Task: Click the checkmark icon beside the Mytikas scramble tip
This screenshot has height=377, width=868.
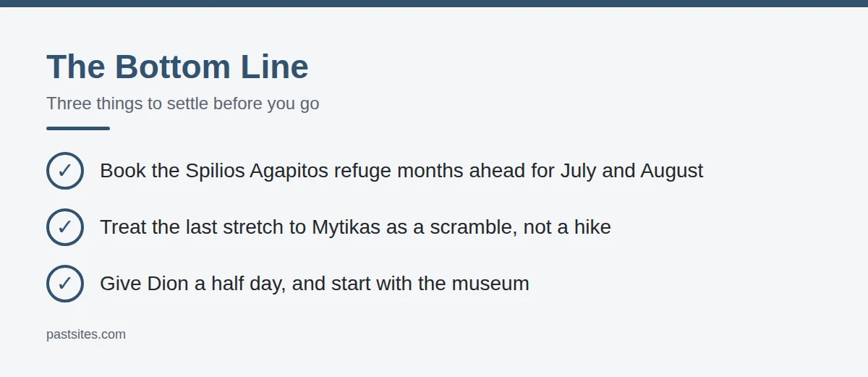Action: tap(65, 227)
